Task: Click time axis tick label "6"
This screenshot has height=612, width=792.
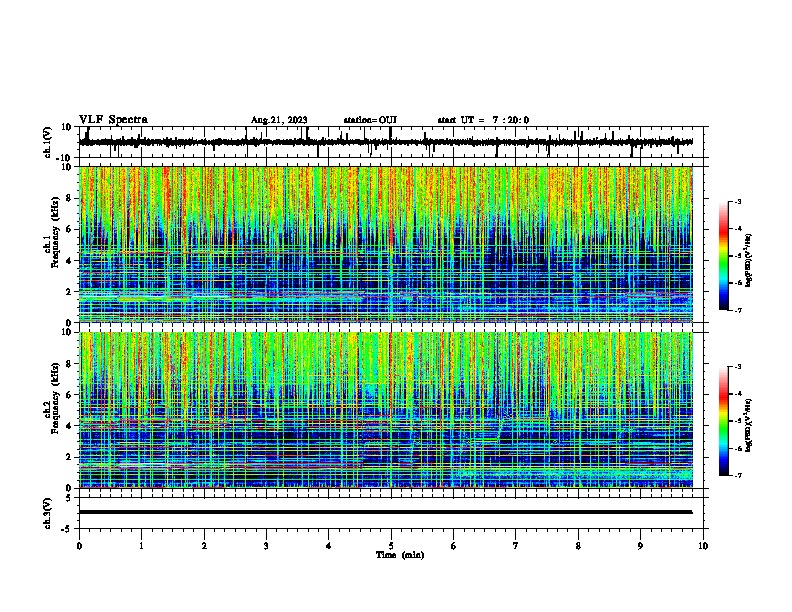Action: 454,546
